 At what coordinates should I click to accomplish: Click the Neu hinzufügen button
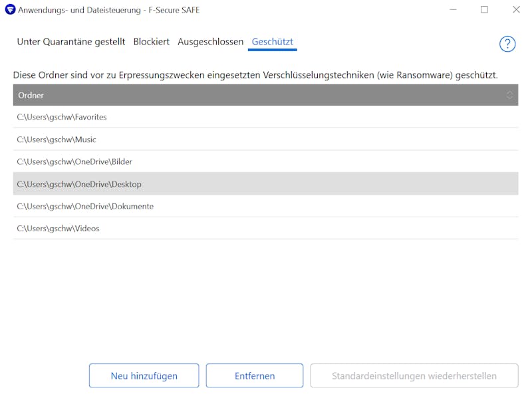[x=144, y=375]
